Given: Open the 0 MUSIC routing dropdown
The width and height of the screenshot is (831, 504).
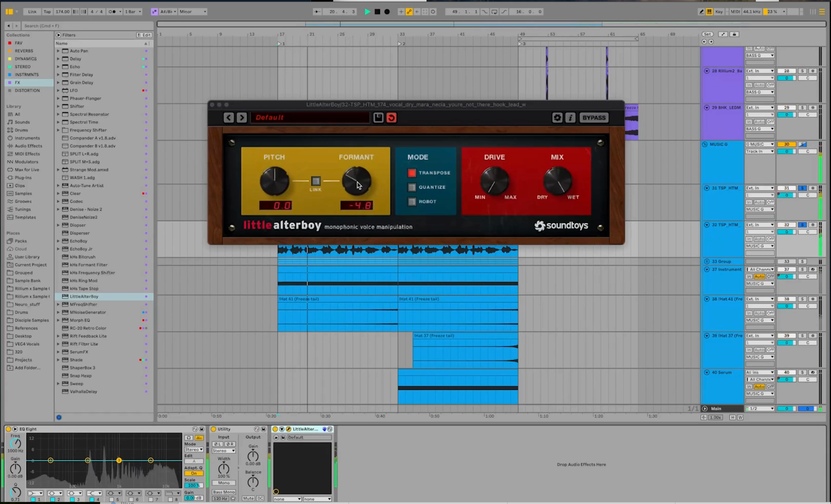Looking at the screenshot, I should point(760,144).
